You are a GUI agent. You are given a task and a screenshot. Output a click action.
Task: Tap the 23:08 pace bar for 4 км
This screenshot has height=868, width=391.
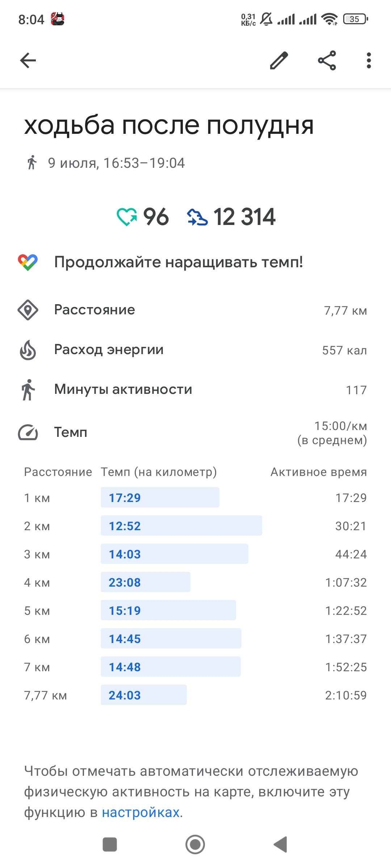point(146,582)
